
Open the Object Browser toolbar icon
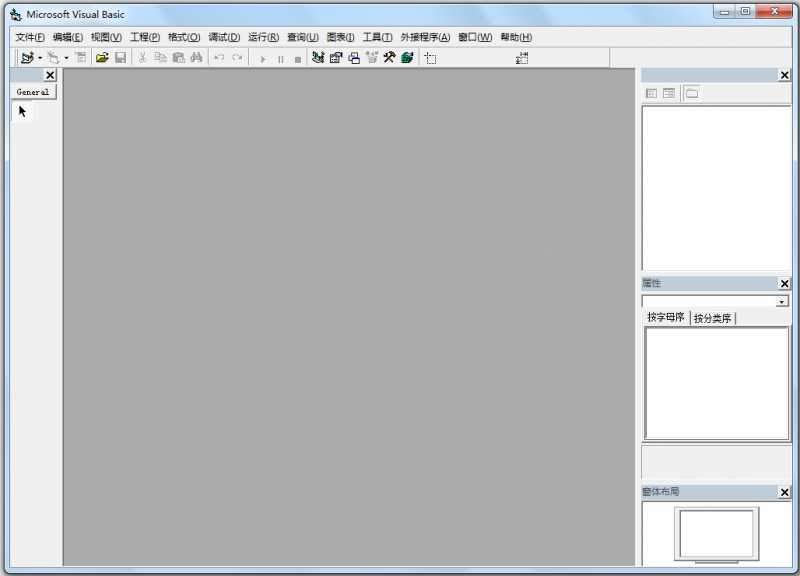(371, 57)
